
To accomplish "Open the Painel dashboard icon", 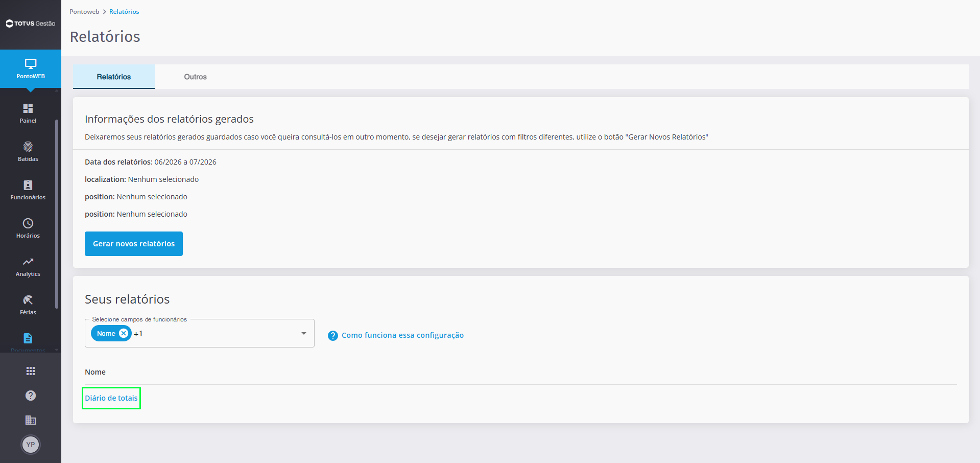I will [28, 108].
